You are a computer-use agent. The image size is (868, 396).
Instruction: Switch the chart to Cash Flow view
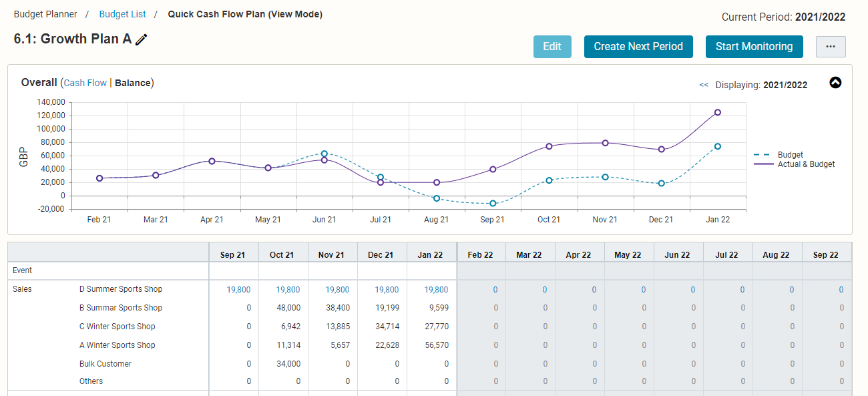point(85,83)
